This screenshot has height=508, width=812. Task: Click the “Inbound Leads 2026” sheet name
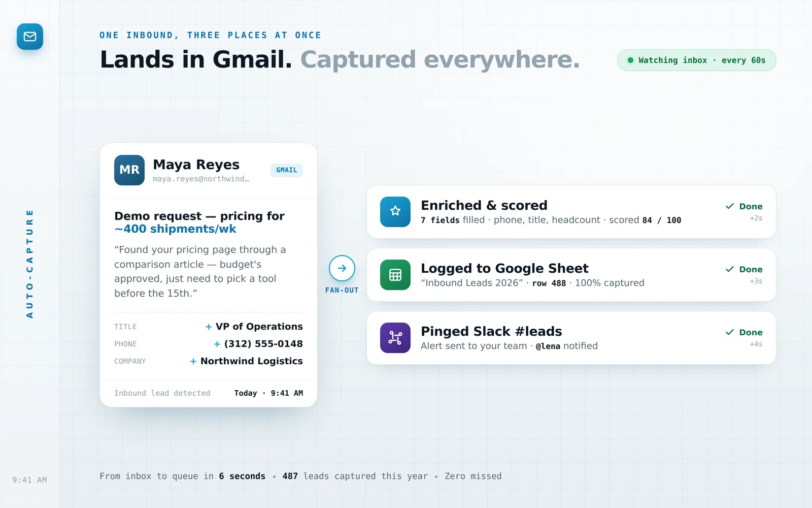[x=472, y=283]
